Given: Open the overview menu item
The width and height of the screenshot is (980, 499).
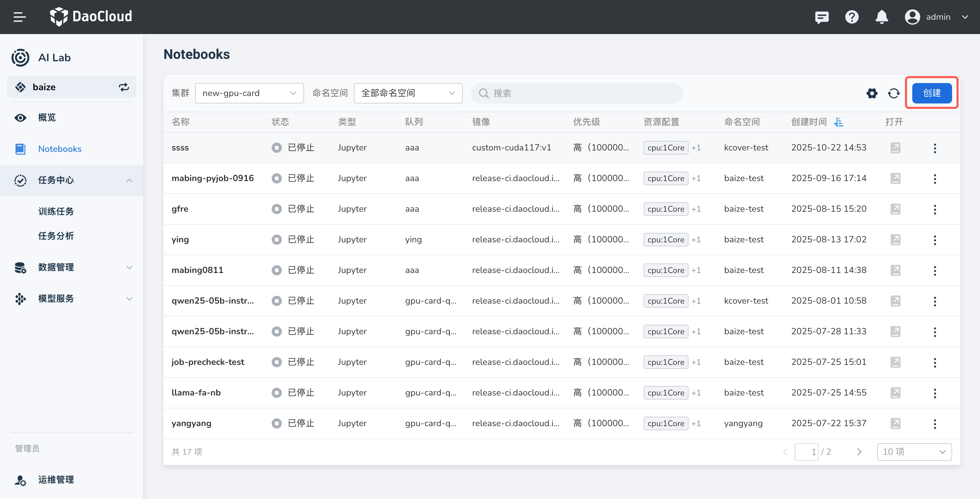Looking at the screenshot, I should [x=47, y=117].
